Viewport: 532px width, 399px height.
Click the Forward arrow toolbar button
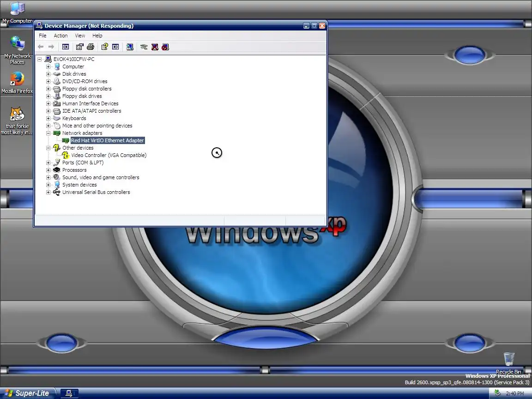tap(51, 47)
